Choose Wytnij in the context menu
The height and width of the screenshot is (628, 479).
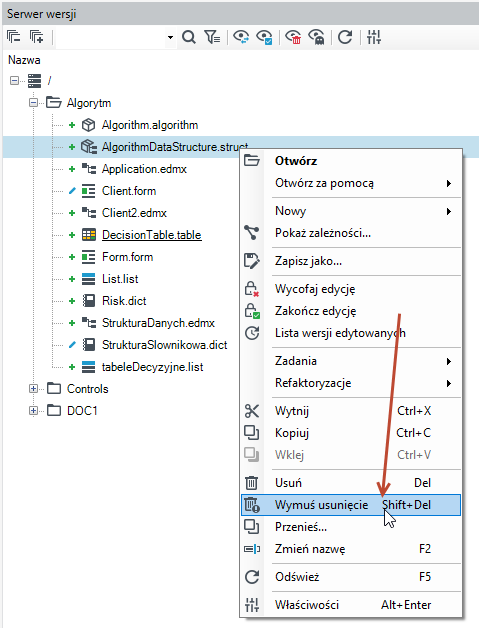[351, 411]
